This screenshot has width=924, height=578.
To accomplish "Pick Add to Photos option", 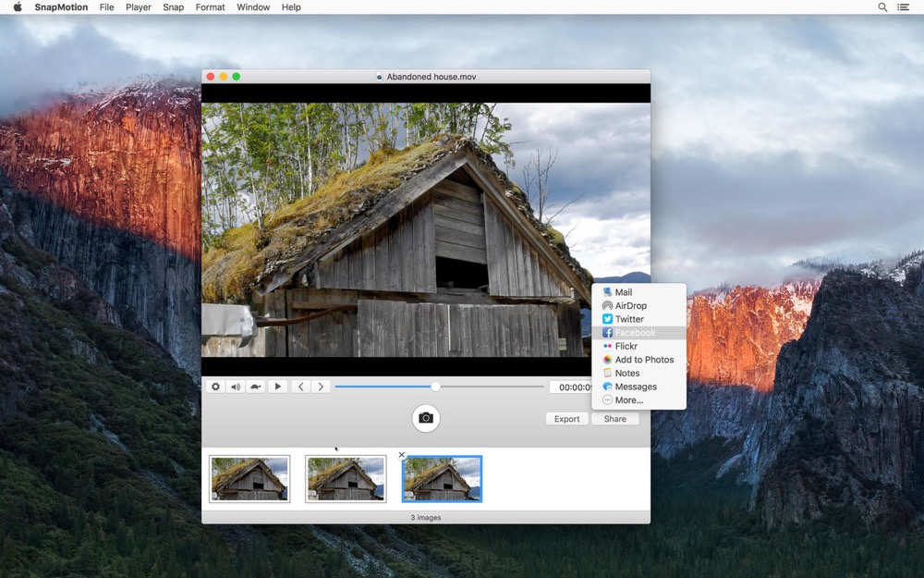I will pyautogui.click(x=644, y=360).
